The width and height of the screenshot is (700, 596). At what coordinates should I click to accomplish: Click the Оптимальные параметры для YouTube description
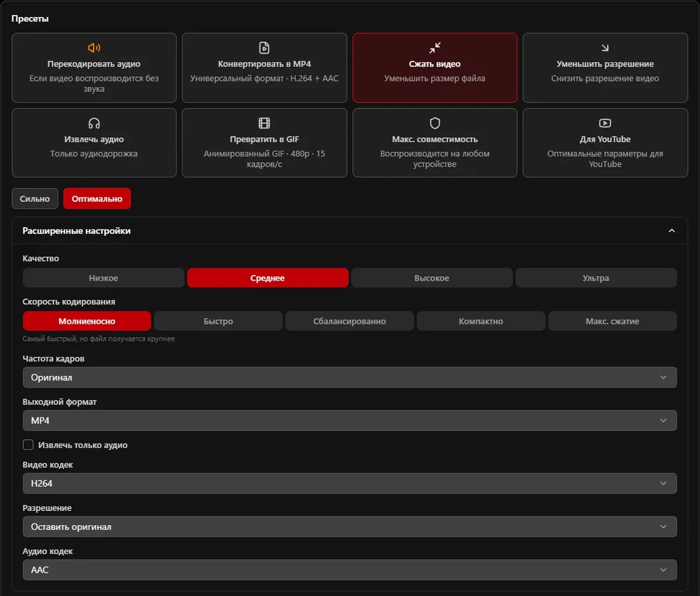(605, 159)
